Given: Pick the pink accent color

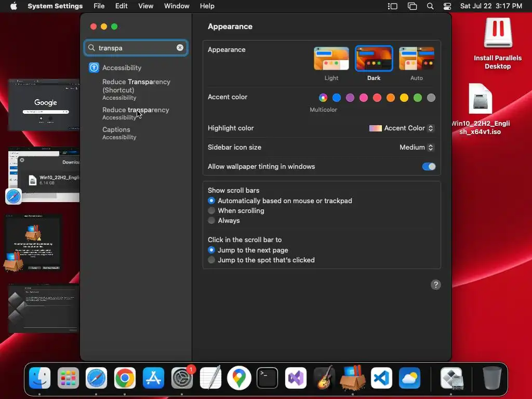Looking at the screenshot, I should coord(364,98).
